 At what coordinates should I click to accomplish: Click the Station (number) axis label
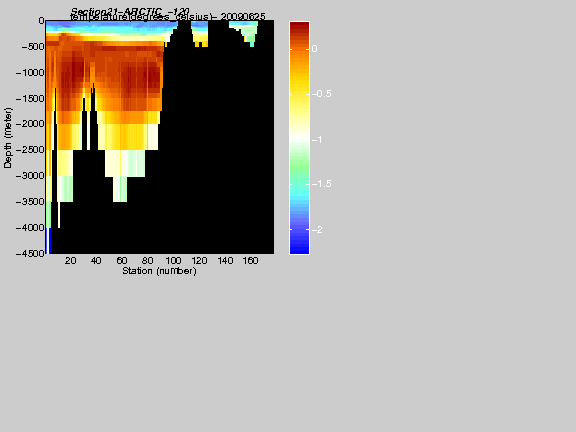click(159, 271)
